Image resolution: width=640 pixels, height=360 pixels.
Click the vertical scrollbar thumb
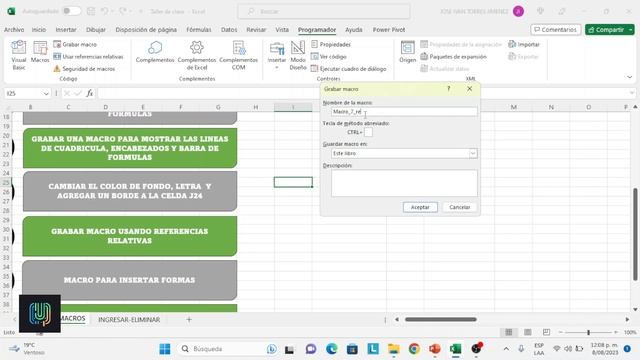(635, 234)
